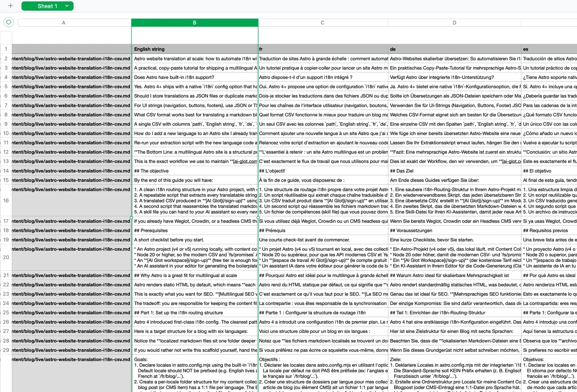Click the 'fr' header cell
577x392 pixels.
pos(323,49)
